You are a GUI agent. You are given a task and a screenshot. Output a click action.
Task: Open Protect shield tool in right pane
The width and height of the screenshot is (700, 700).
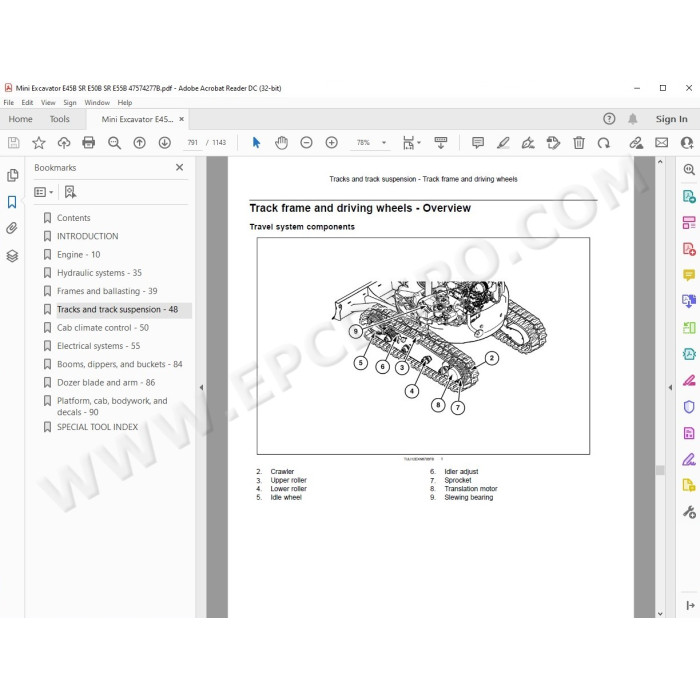tap(689, 407)
